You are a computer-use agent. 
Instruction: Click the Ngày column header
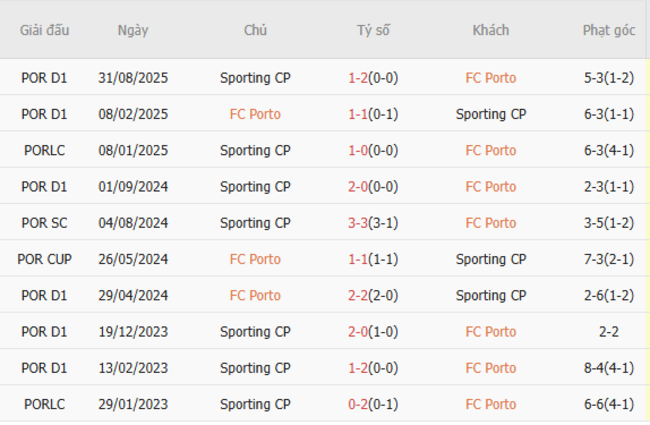[133, 30]
